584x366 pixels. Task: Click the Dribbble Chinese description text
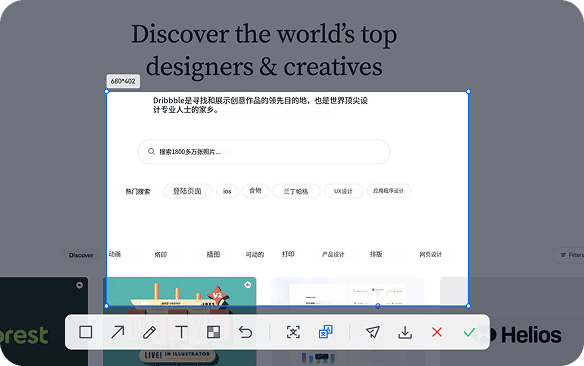pyautogui.click(x=260, y=105)
